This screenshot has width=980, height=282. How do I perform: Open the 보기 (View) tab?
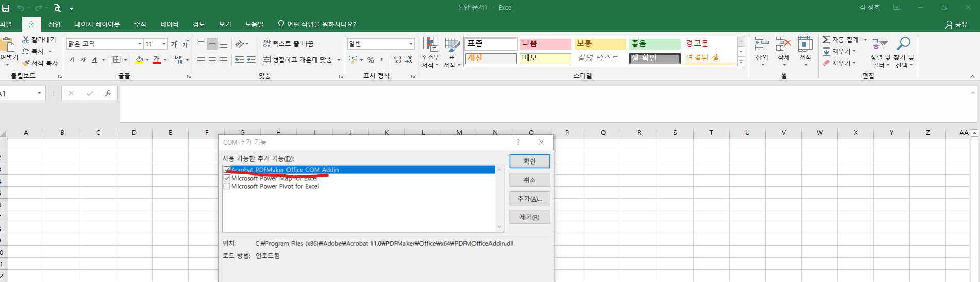coord(225,24)
